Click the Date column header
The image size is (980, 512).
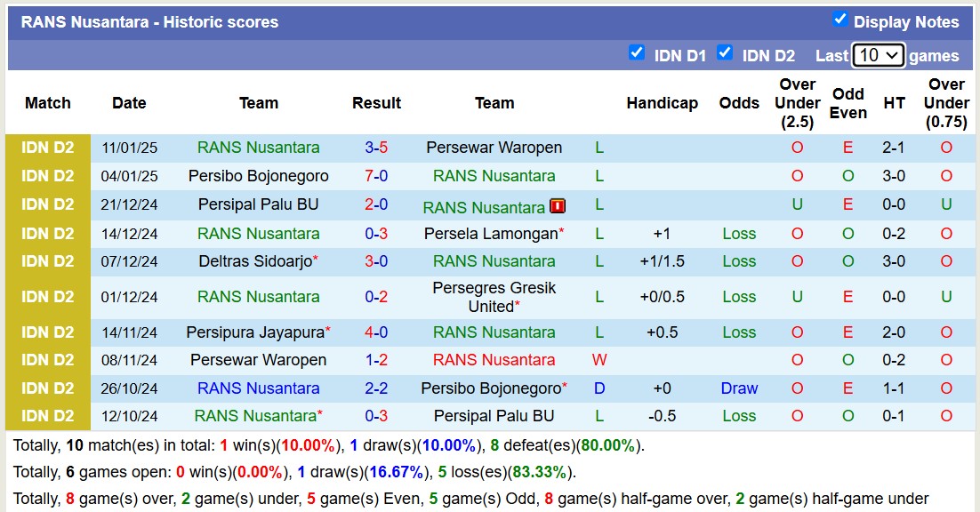[x=129, y=103]
